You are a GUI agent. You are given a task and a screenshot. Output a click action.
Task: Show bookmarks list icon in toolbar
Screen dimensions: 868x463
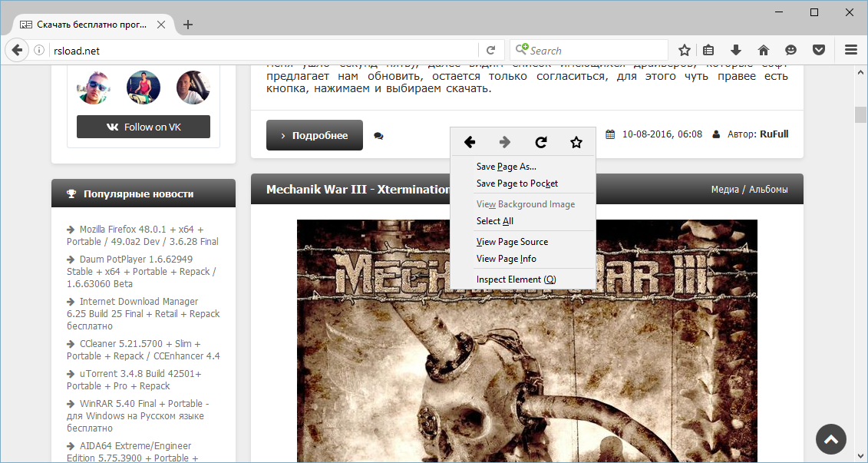[x=708, y=51]
